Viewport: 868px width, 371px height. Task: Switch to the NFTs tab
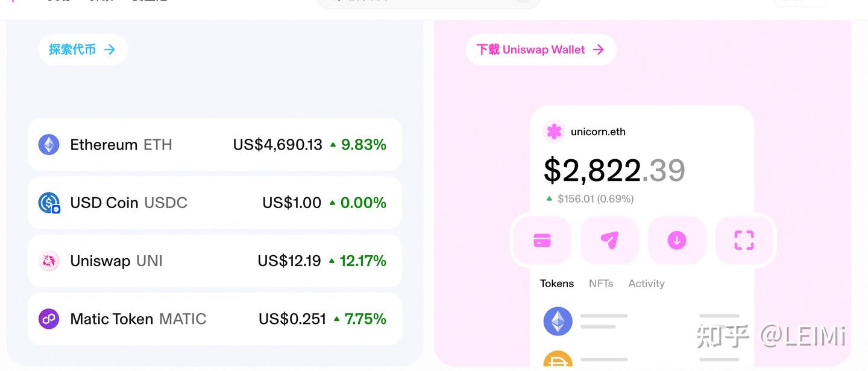click(x=600, y=283)
